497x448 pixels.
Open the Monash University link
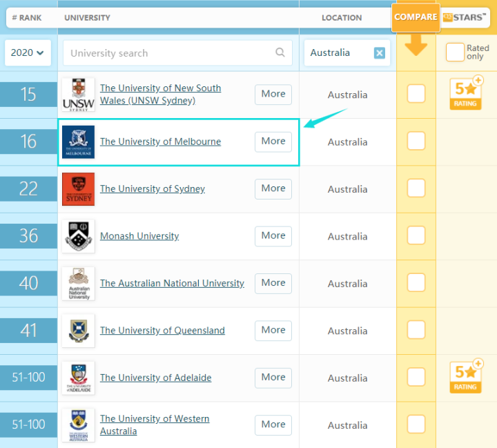139,236
